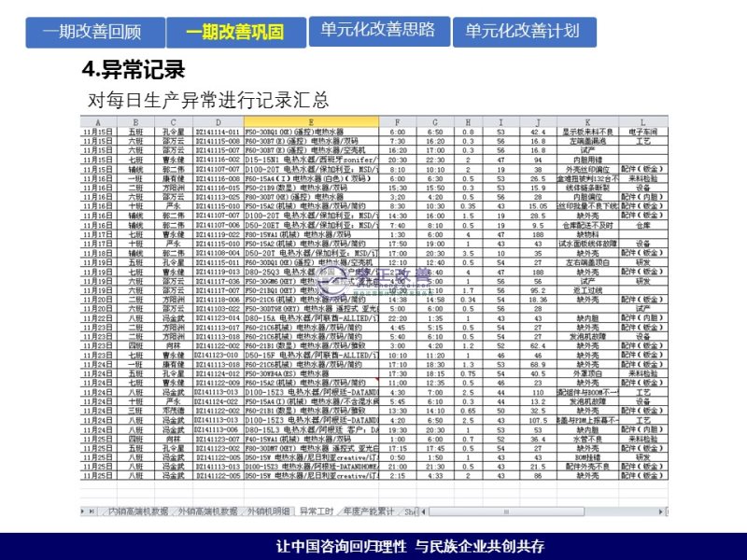Select column K header
Viewport: 747px width, 560px height.
[587, 122]
